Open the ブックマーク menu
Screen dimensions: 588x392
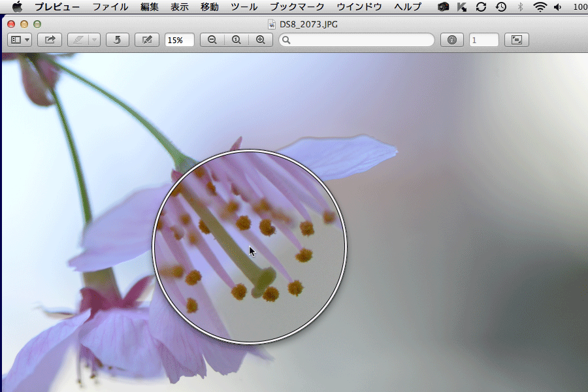tap(297, 7)
